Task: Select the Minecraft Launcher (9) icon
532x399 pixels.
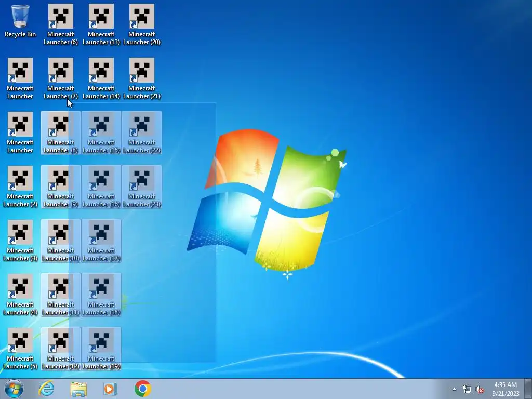Action: pyautogui.click(x=61, y=187)
